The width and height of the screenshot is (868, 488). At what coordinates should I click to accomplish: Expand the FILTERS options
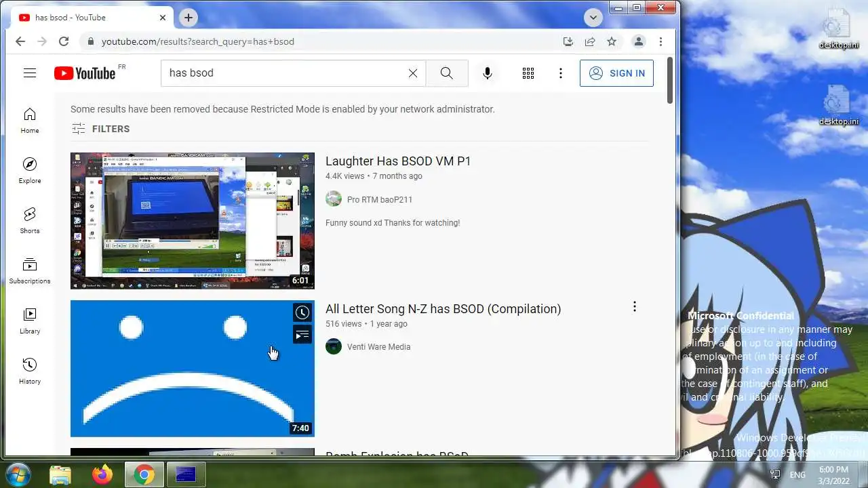click(100, 129)
